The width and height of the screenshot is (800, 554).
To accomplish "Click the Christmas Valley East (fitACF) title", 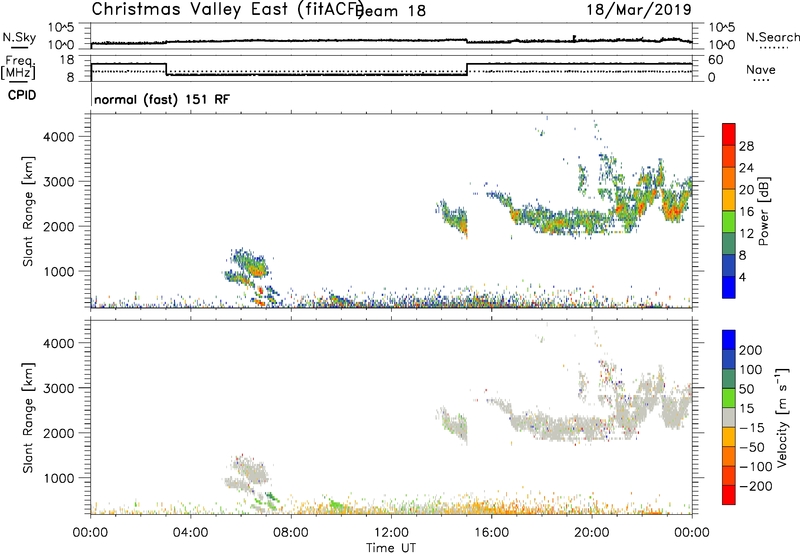I will click(228, 9).
